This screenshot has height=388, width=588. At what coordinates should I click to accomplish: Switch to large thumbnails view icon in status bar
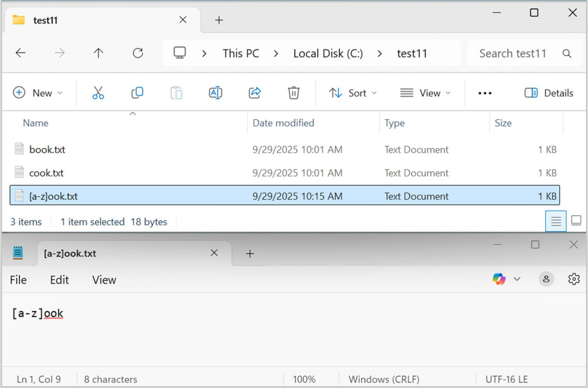[x=576, y=220]
